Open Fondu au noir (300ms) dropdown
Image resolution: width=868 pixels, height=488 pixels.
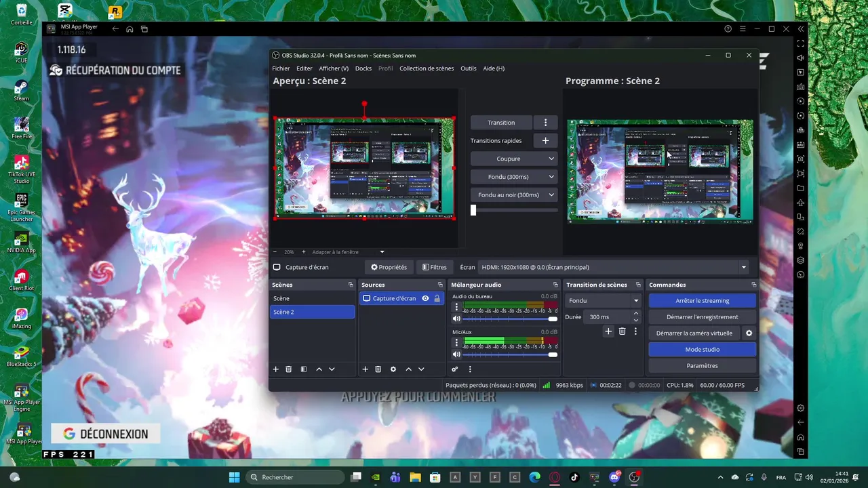click(x=514, y=195)
